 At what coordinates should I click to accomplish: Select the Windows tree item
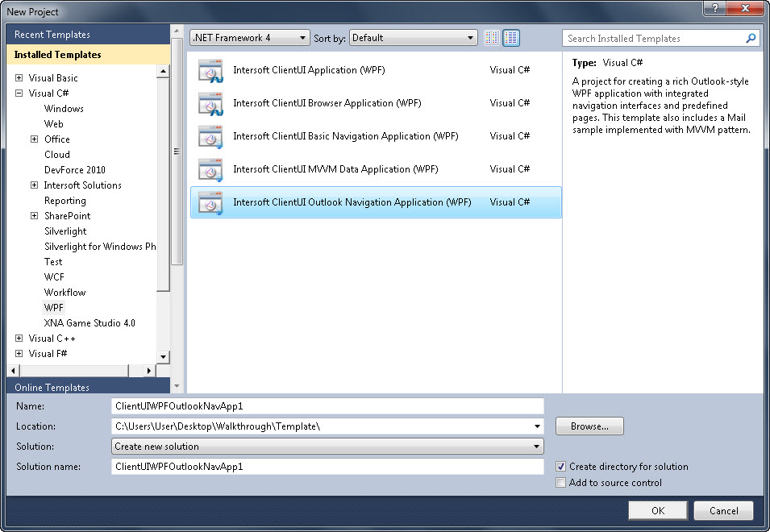point(64,109)
